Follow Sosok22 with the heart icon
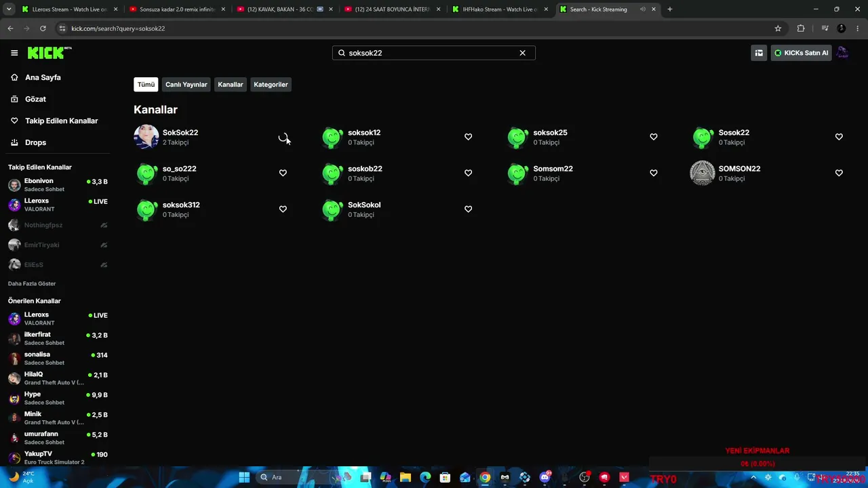868x488 pixels. (839, 137)
